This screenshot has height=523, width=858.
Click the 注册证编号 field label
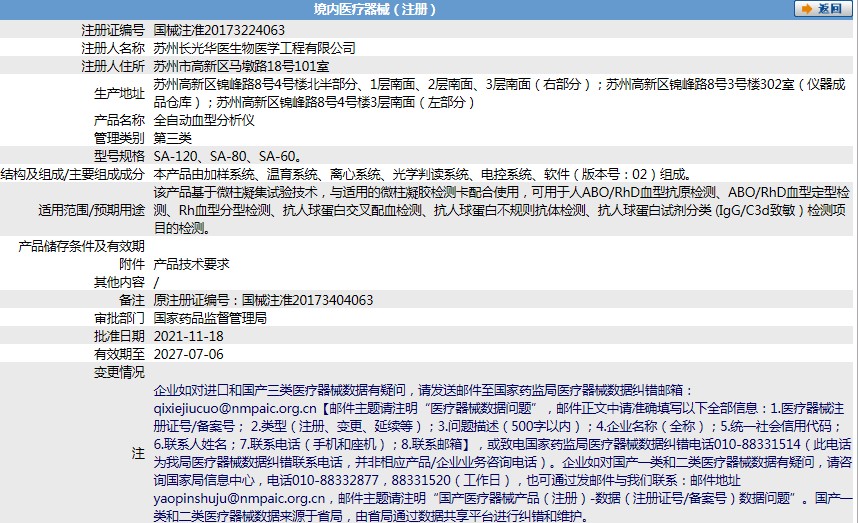pos(113,30)
